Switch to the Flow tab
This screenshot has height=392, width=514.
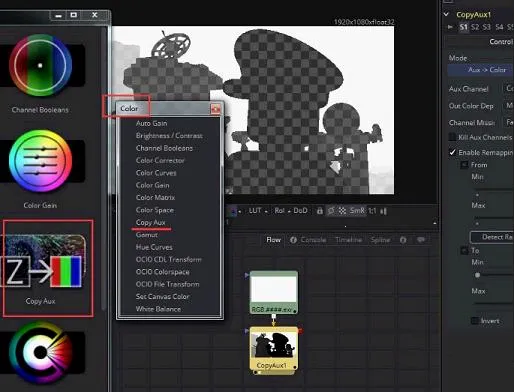[x=273, y=240]
